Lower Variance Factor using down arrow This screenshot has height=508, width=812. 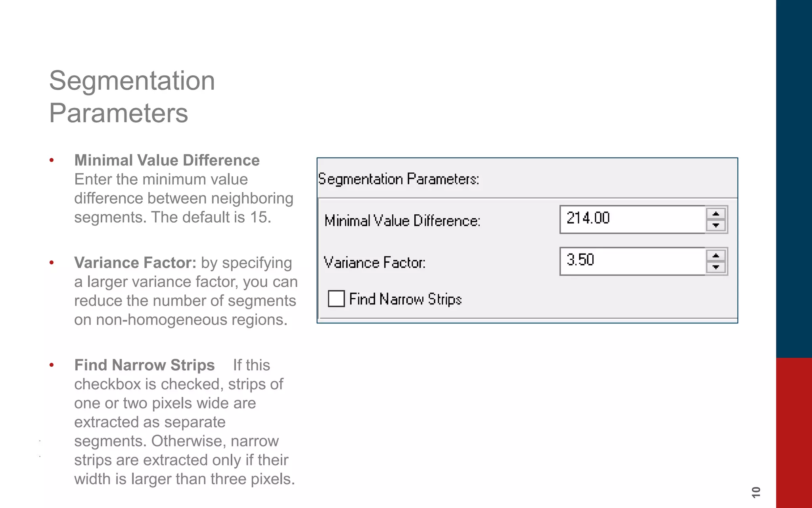pos(716,267)
